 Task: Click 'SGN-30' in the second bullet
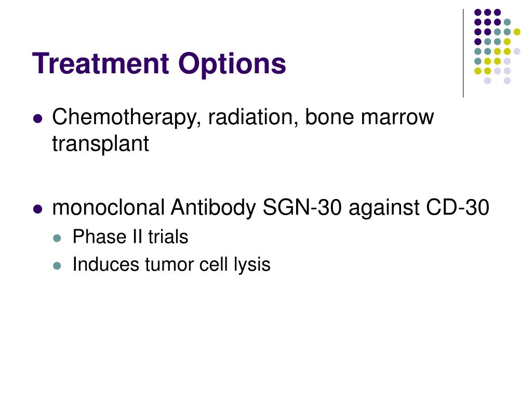302,207
